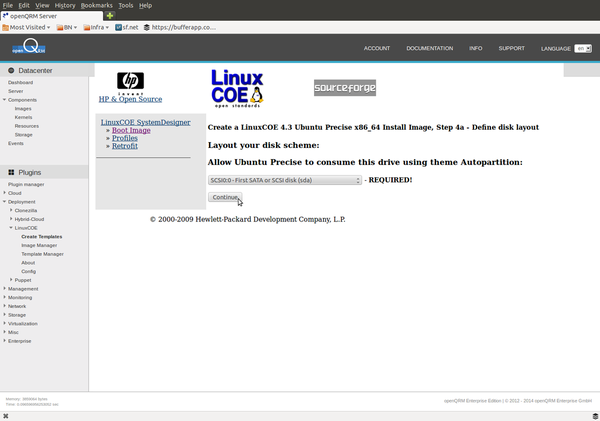Follow the HP & Open Source link
Image resolution: width=600 pixels, height=421 pixels.
click(x=130, y=99)
